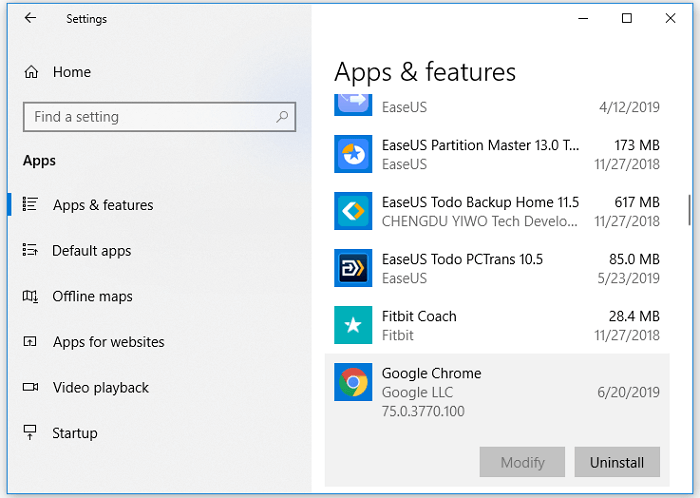Click the back arrow in Settings
The width and height of the screenshot is (700, 498).
click(30, 18)
